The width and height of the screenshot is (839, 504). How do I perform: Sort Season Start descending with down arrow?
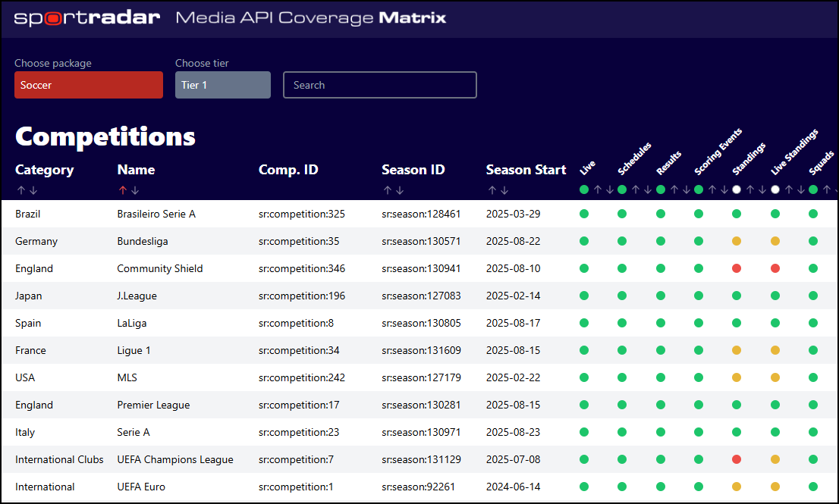pos(504,190)
